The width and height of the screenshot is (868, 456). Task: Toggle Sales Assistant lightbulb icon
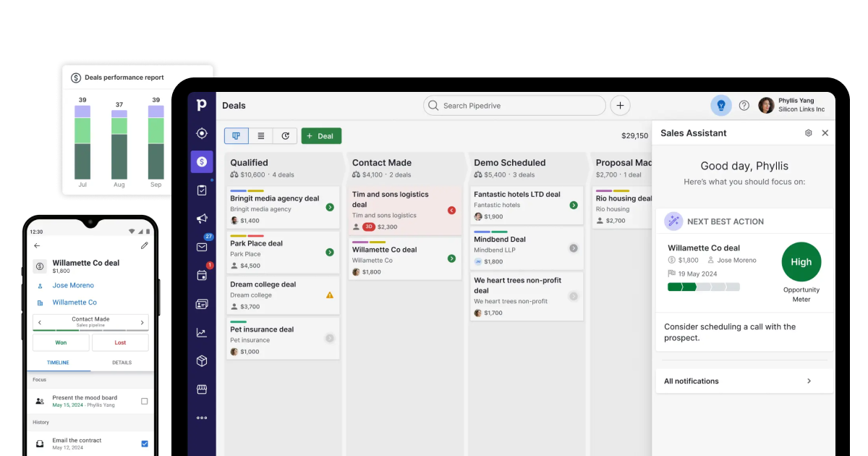point(720,106)
